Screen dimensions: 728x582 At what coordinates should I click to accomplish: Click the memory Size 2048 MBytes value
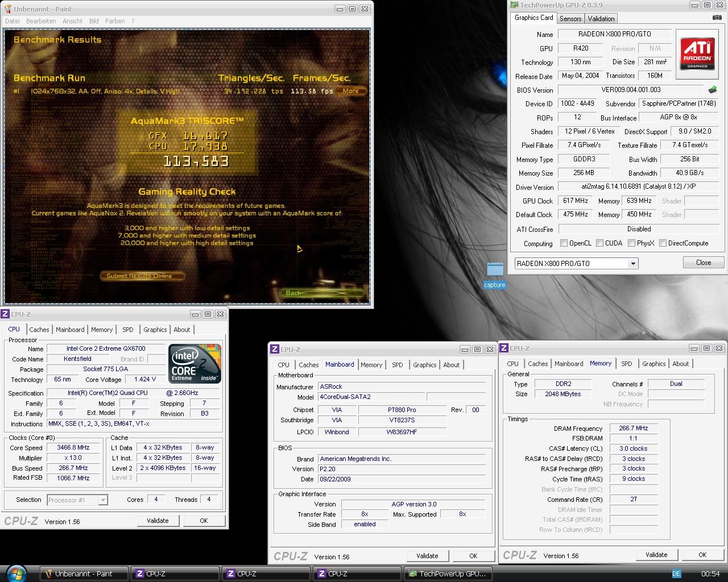(562, 394)
